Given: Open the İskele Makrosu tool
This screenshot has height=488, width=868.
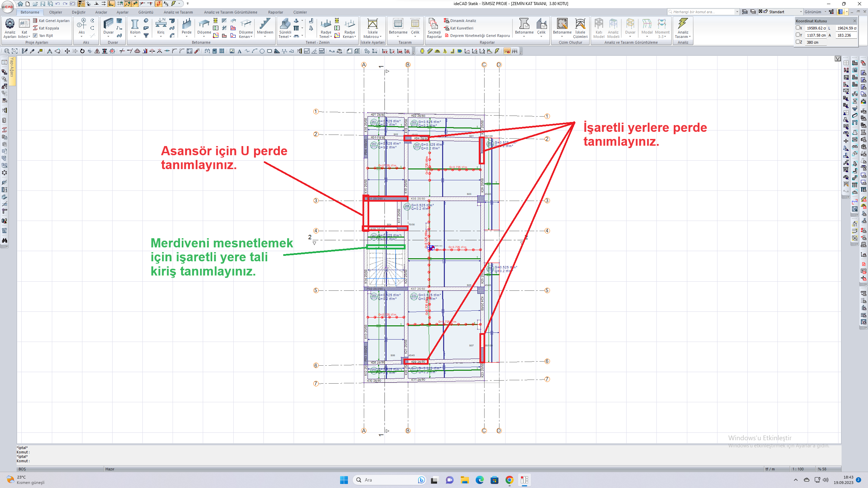Looking at the screenshot, I should [372, 28].
